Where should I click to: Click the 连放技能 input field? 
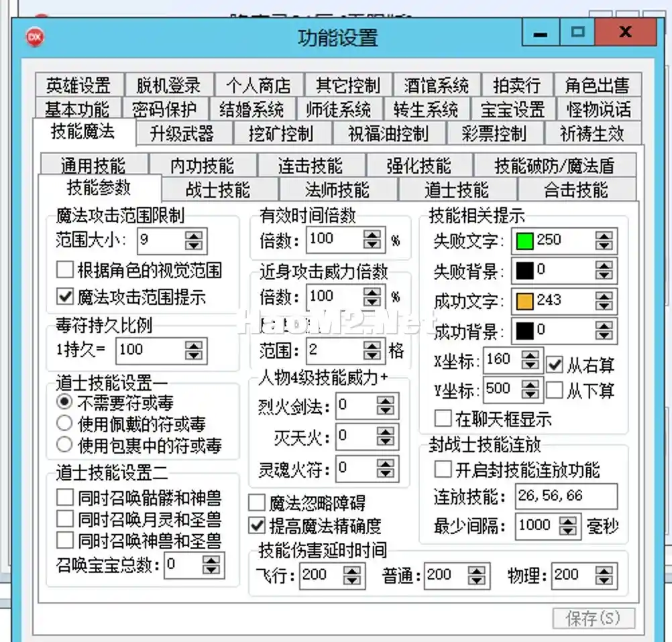pos(566,496)
